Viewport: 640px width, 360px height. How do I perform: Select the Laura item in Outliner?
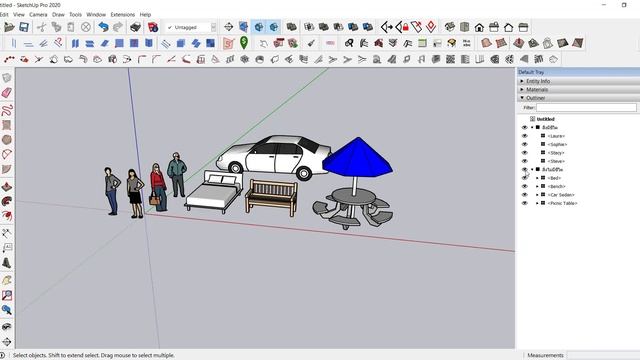(x=556, y=136)
